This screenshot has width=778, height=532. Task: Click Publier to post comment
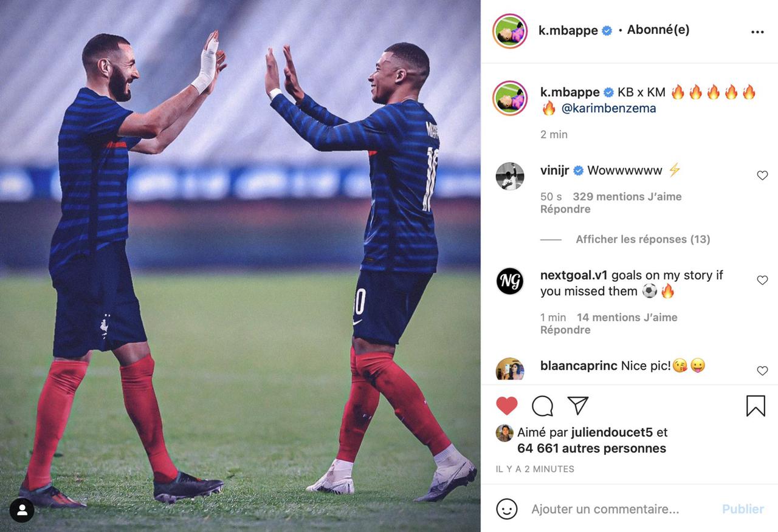[x=743, y=509]
